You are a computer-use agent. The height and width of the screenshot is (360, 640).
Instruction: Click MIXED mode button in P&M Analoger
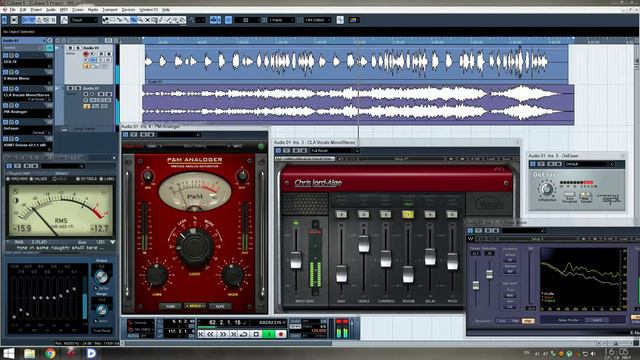[x=195, y=306]
